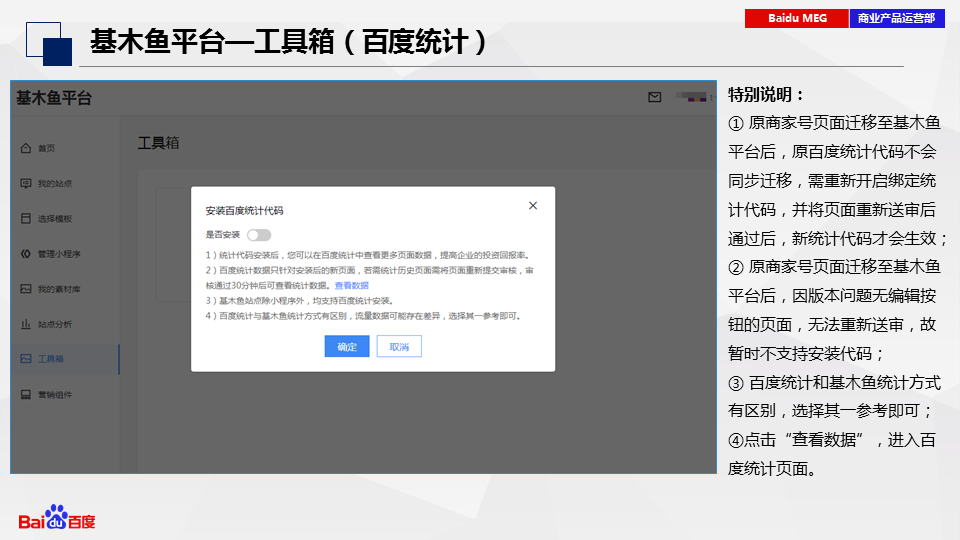Click the 安装百度统计代码 dialog title
Viewport: 960px width, 540px height.
tap(244, 211)
